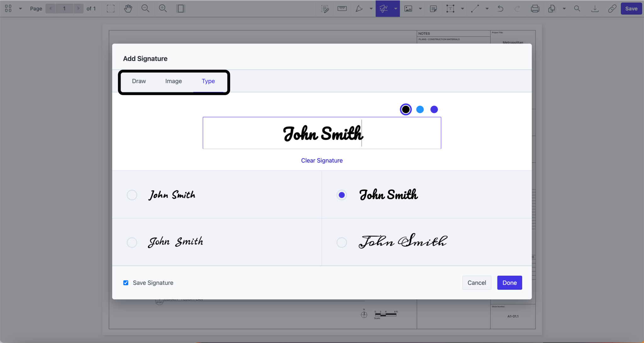Open the page layout dropdown arrow
This screenshot has width=644, height=343.
[x=20, y=8]
